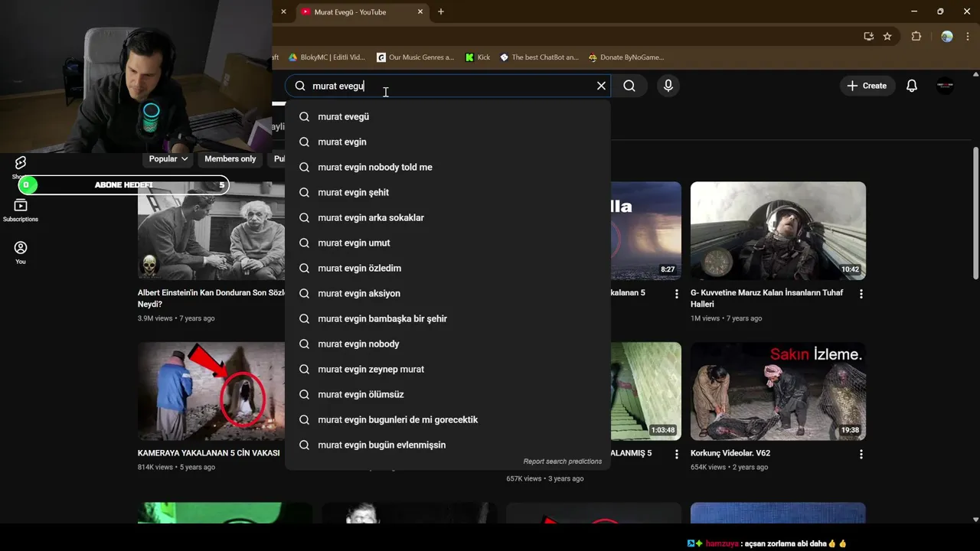Select the Murat Evegü - YouTube tab
The width and height of the screenshot is (980, 551).
(362, 11)
